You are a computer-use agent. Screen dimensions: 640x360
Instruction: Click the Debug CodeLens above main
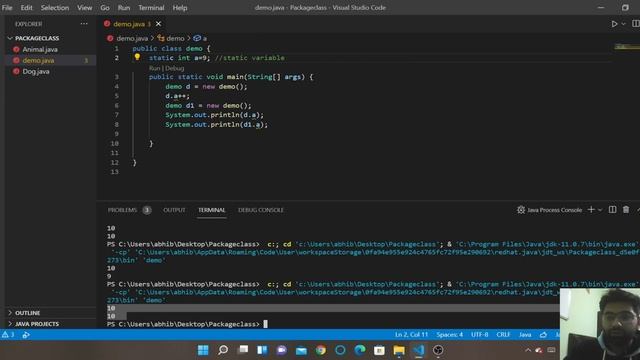click(175, 68)
